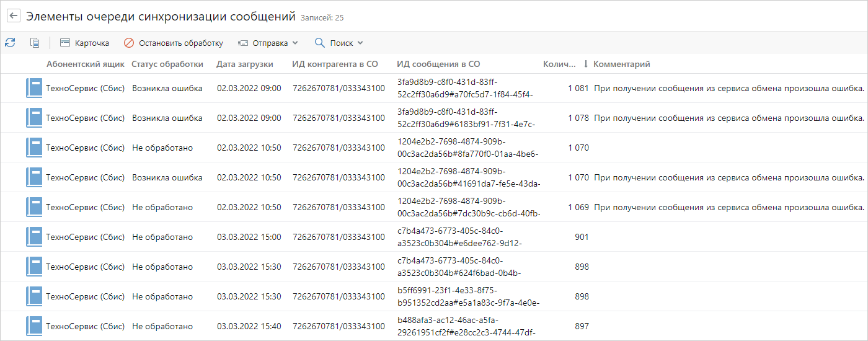The image size is (868, 341).
Task: Sort by ИД контрагента в СО column
Action: pyautogui.click(x=335, y=64)
